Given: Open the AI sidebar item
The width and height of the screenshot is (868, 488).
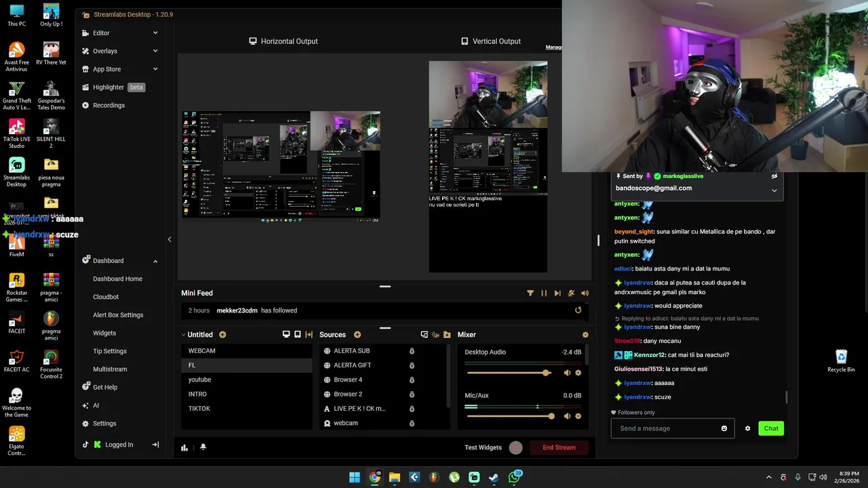Looking at the screenshot, I should point(91,405).
